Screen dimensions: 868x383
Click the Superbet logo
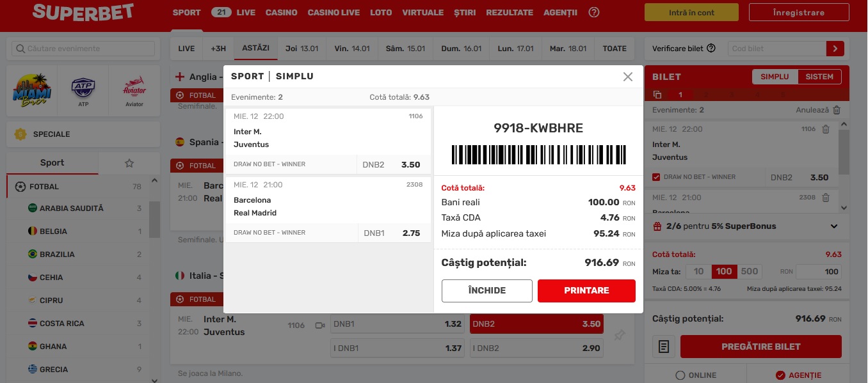(83, 12)
